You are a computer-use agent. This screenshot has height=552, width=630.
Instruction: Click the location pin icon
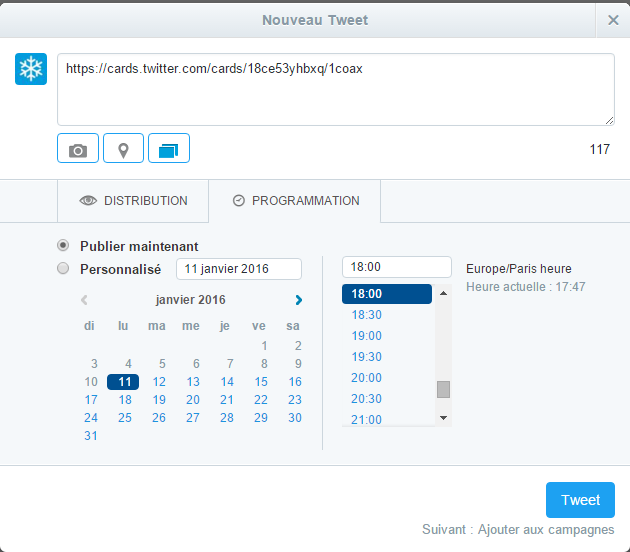[x=124, y=149]
